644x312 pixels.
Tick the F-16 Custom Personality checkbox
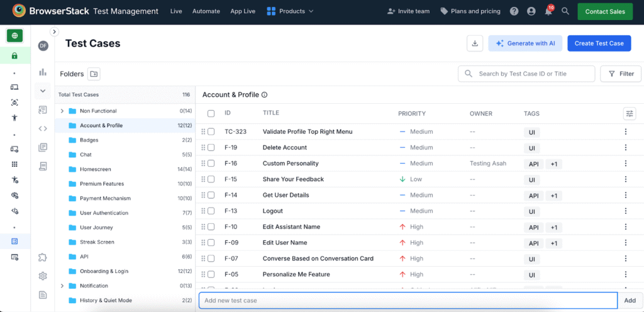pyautogui.click(x=211, y=164)
